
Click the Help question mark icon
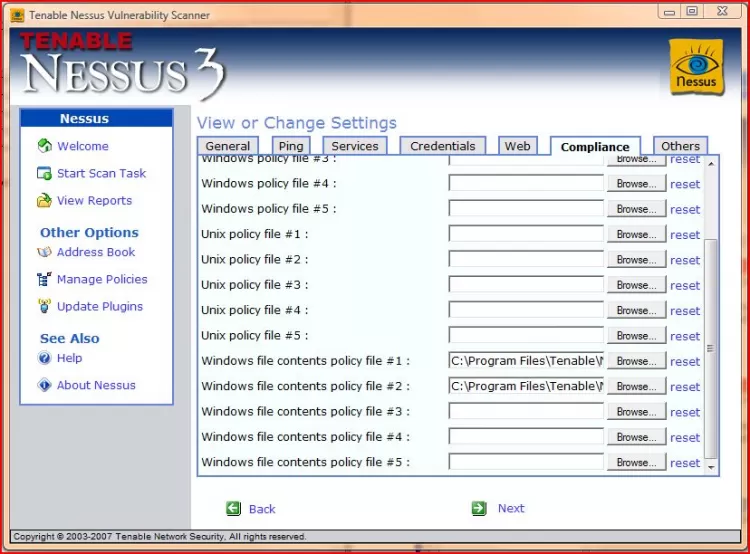click(44, 358)
